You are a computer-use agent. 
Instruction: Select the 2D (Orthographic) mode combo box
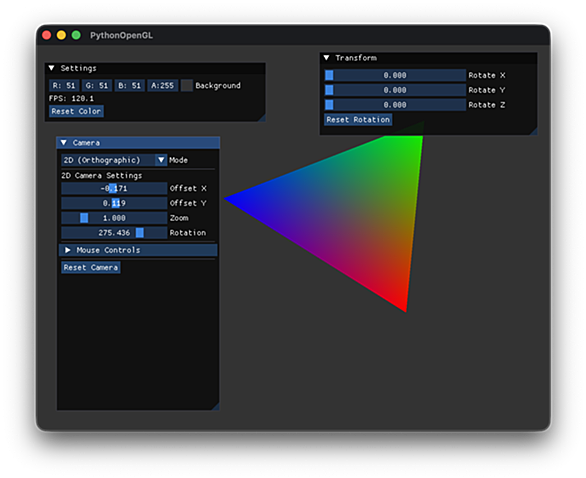114,160
